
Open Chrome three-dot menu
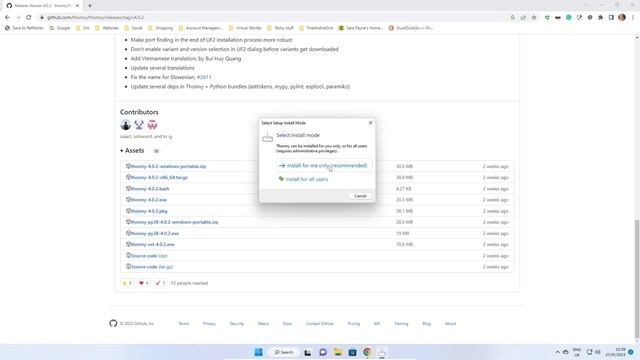click(633, 18)
